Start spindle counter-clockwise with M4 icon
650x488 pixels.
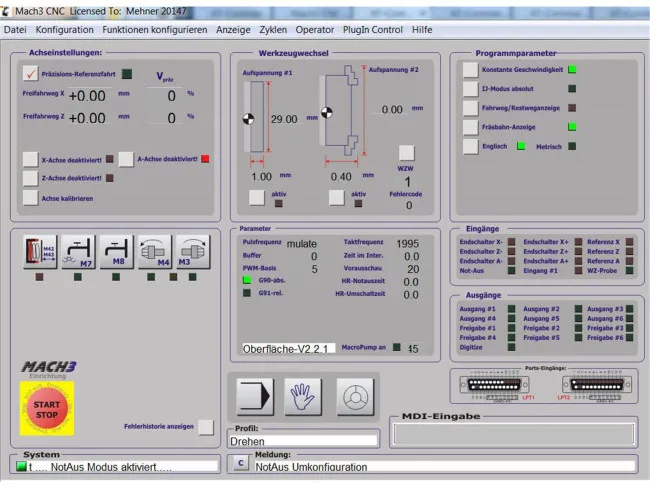155,252
